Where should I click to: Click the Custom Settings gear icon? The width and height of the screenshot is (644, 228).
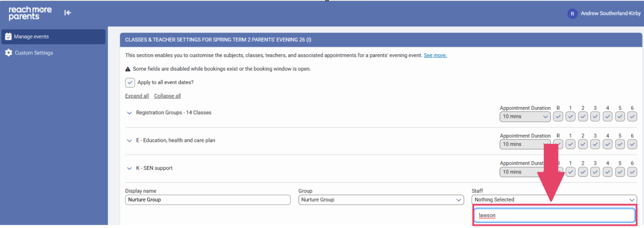click(8, 53)
